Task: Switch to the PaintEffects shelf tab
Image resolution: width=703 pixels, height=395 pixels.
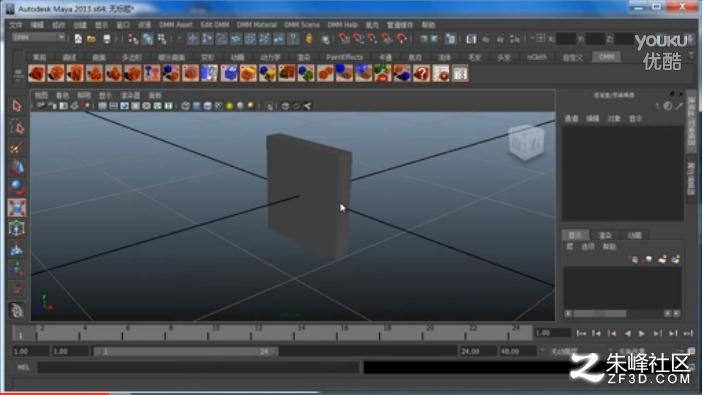Action: 344,57
